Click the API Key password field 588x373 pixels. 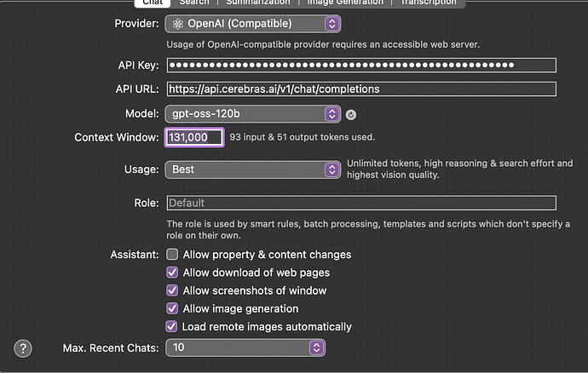[360, 65]
